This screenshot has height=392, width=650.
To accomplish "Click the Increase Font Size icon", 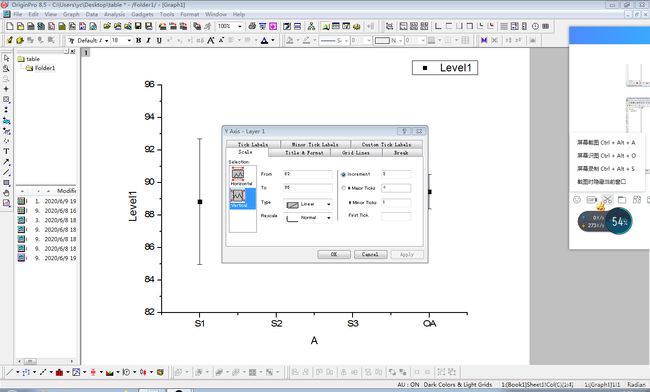I will point(211,40).
